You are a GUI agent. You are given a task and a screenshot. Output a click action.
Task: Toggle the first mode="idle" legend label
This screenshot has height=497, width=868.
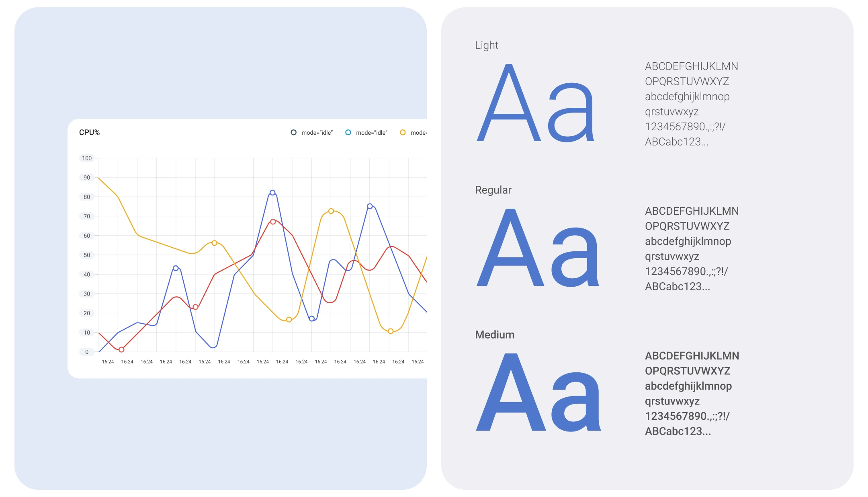pos(317,133)
